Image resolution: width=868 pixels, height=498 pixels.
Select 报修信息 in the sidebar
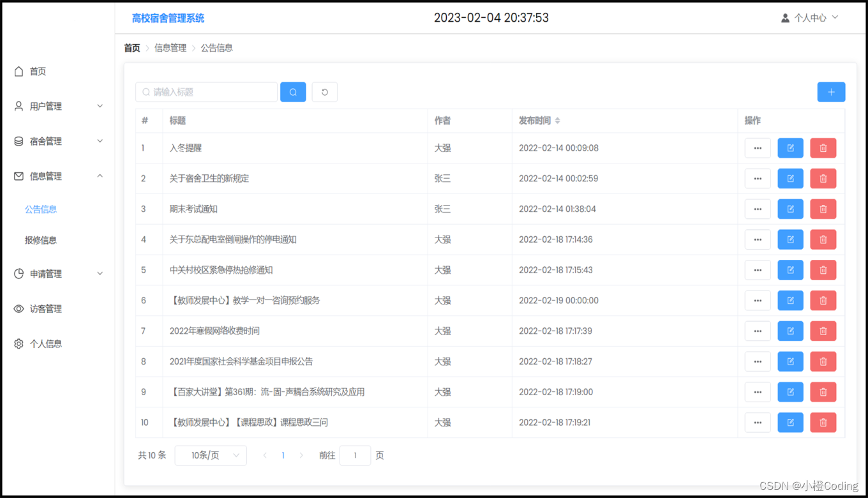coord(41,240)
